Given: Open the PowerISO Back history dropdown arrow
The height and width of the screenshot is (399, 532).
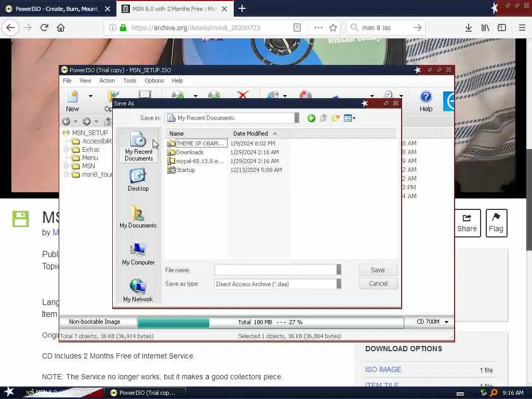Looking at the screenshot, I should tap(76, 122).
